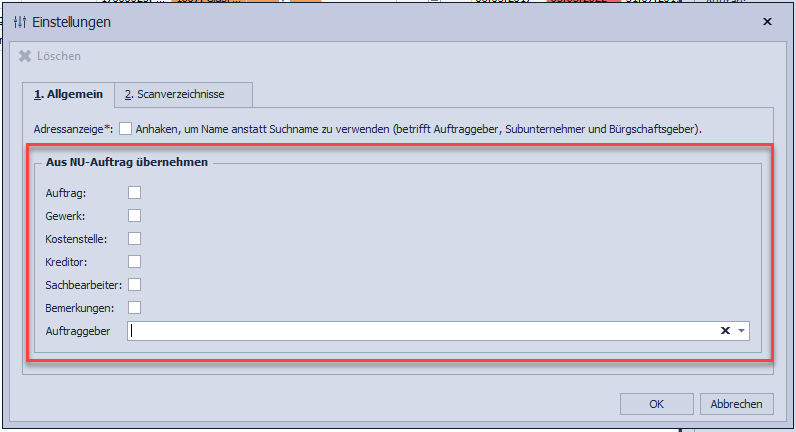Viewport: 796px width, 432px height.
Task: Enable the Adressanzeige name checkbox
Action: [x=125, y=128]
